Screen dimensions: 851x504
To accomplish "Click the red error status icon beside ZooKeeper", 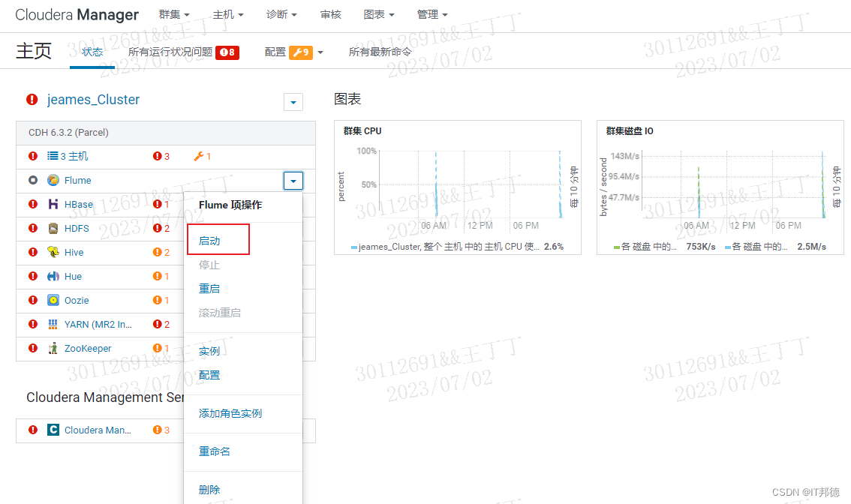I will click(33, 348).
